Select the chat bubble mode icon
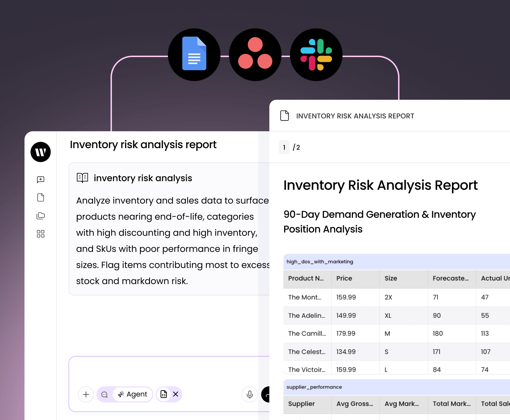 104,394
